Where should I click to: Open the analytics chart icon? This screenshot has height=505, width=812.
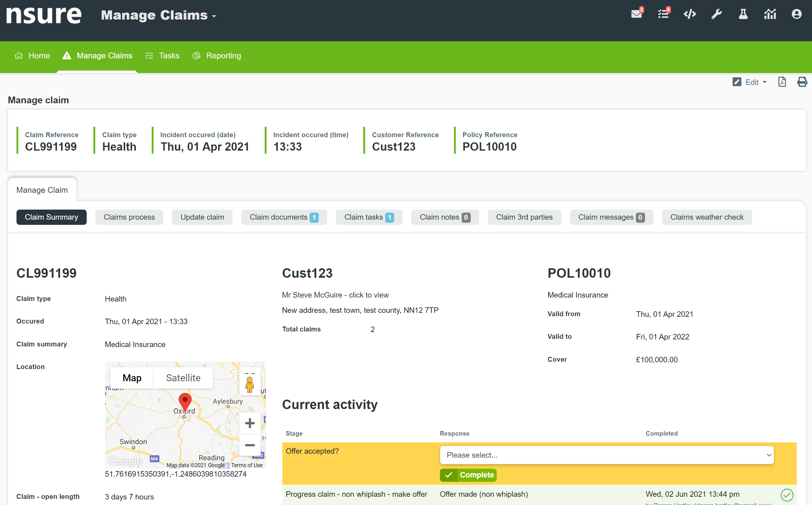pos(770,14)
